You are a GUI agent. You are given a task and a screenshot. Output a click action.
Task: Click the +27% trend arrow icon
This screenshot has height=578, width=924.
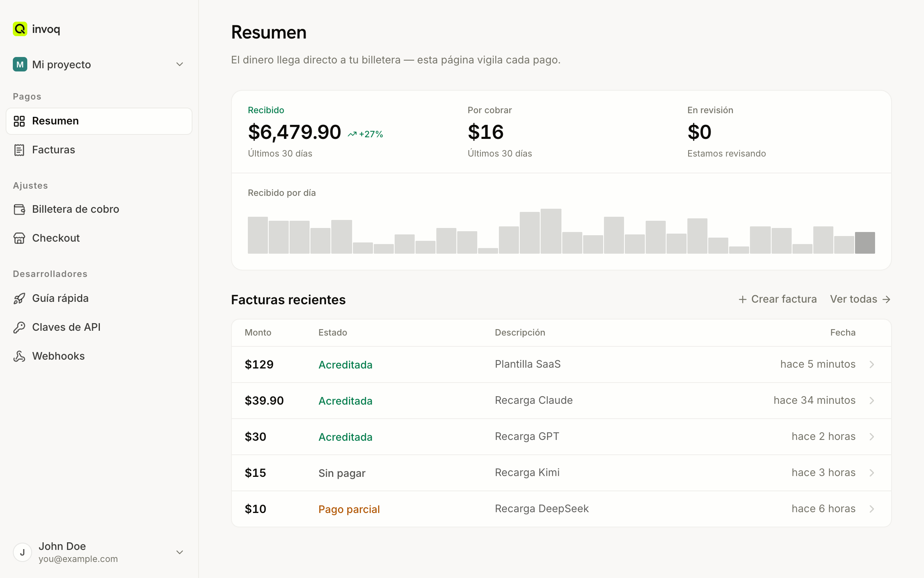pyautogui.click(x=352, y=134)
